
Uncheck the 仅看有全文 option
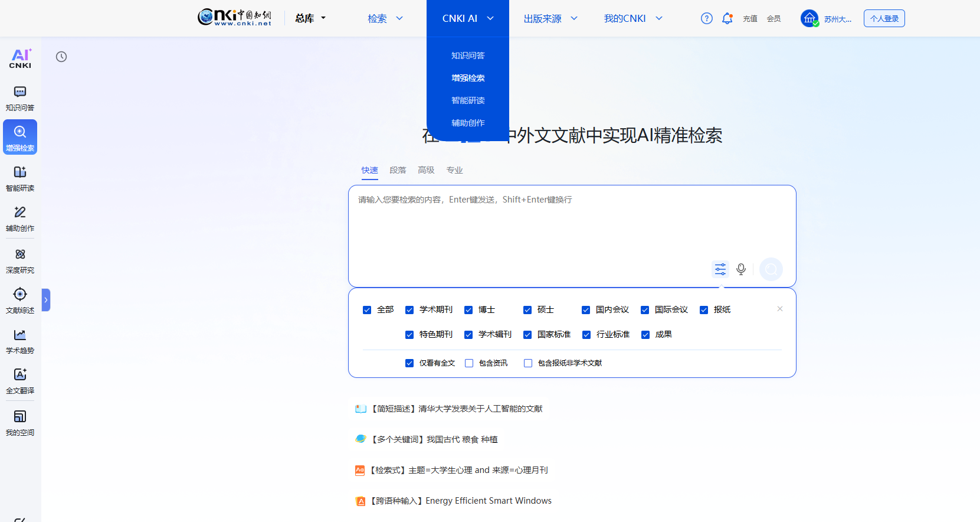coord(409,363)
